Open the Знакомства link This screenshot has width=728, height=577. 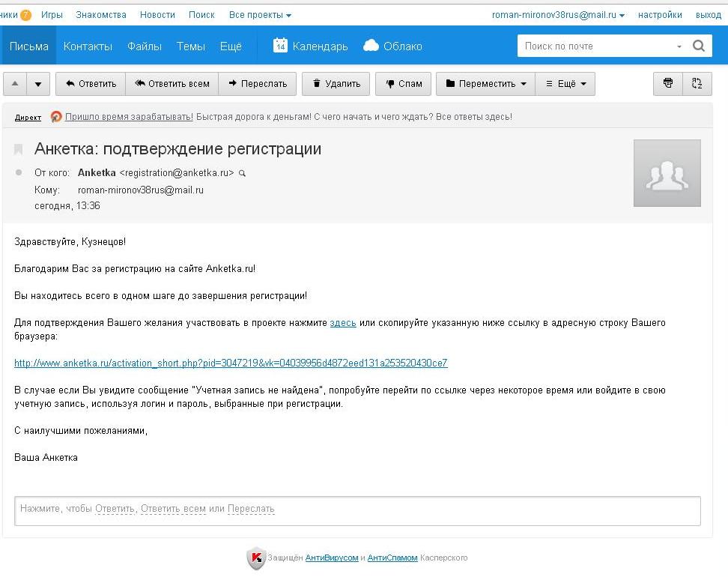101,15
